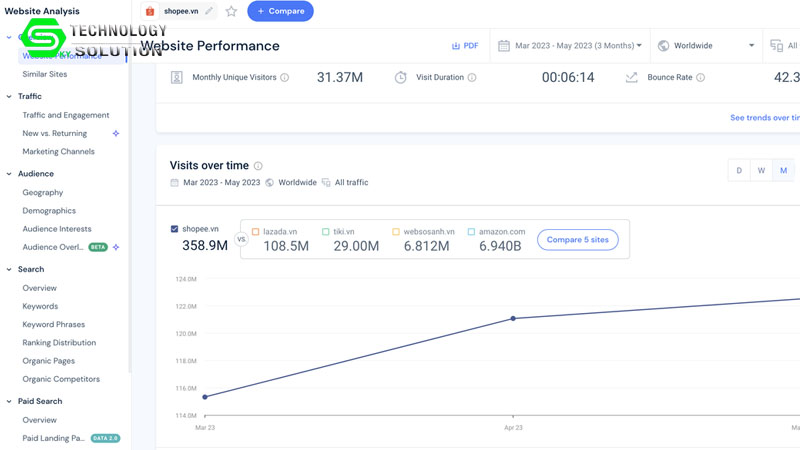Screen dimensions: 800x450
Task: Star shopee.vn as a favorite
Action: [231, 11]
